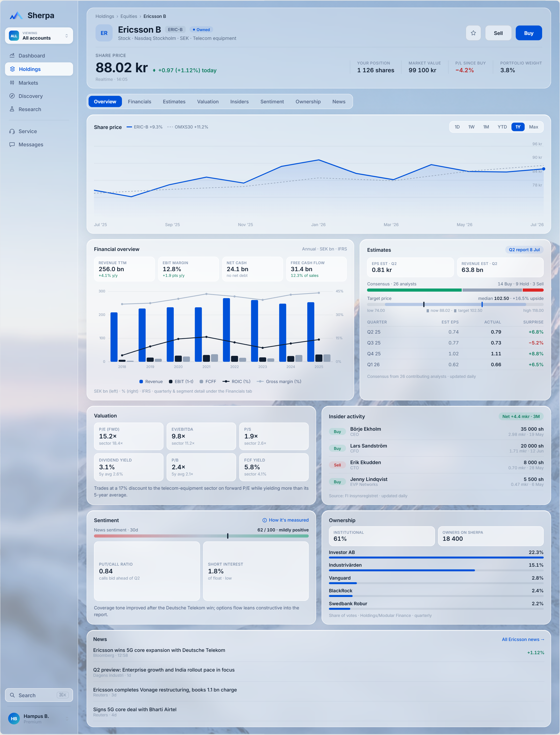Screen dimensions: 560x735
Task: Click the Investor AB ownership row
Action: tap(436, 554)
